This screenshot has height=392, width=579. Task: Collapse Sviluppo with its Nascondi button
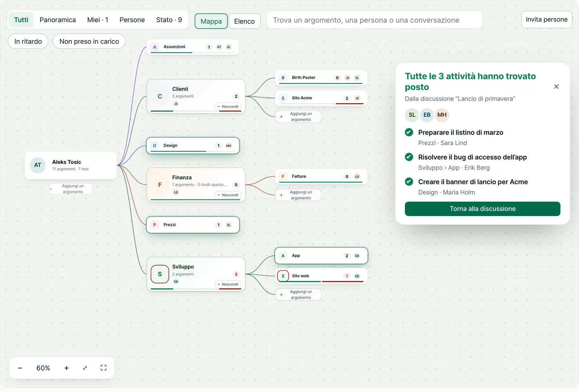(228, 284)
